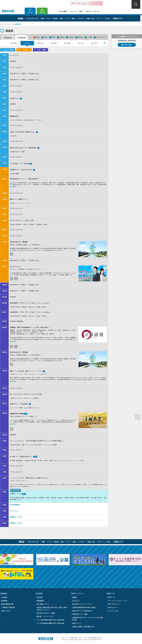
Task: Click the 京都画報 logo thumbnail
Action: pos(93,334)
